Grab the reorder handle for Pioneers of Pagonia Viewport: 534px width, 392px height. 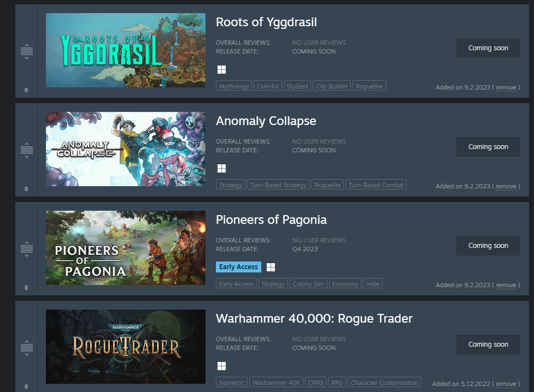[x=27, y=249]
